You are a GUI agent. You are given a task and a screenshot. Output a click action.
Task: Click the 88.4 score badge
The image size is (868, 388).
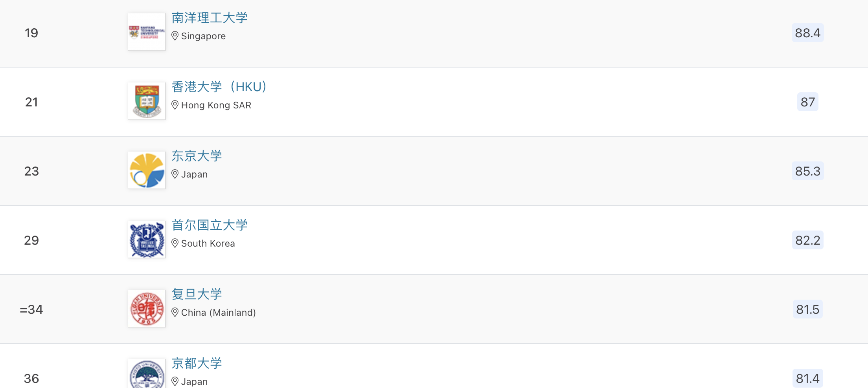pos(807,33)
